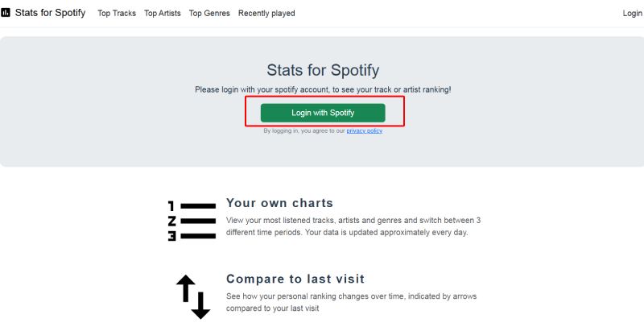Click the "Your own charts" heading

pyautogui.click(x=279, y=203)
